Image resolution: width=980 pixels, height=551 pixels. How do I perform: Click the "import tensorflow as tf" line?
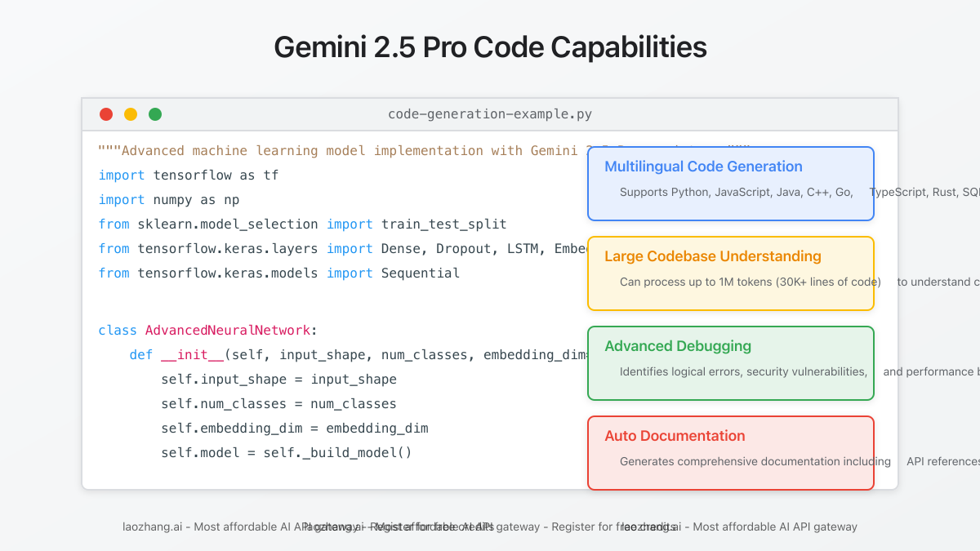click(x=189, y=176)
